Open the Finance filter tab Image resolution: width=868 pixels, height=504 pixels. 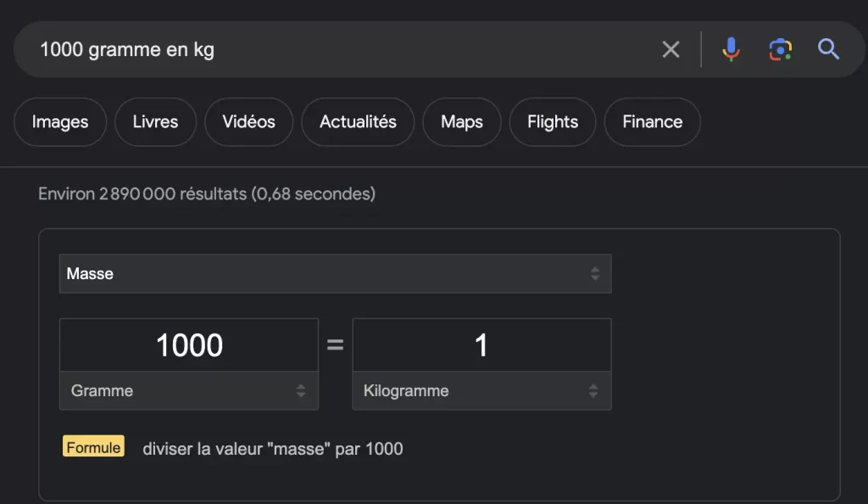click(x=652, y=122)
